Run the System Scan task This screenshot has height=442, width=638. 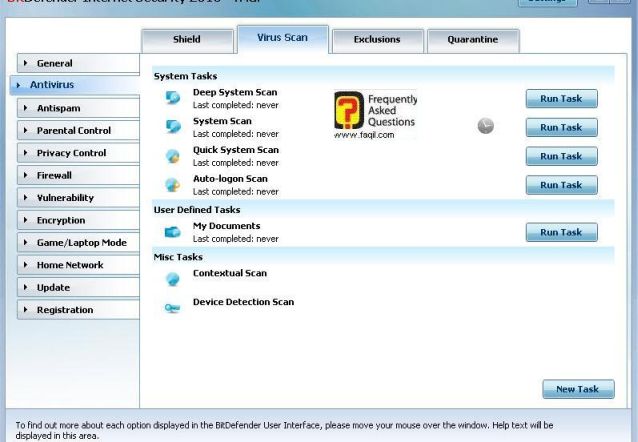click(x=562, y=128)
